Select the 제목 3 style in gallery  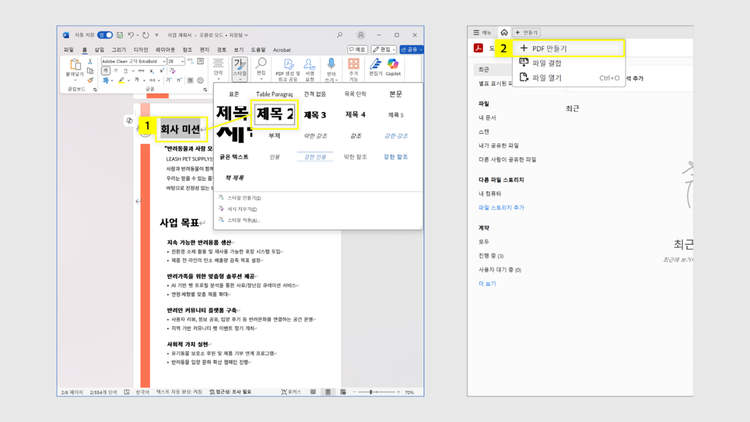315,115
